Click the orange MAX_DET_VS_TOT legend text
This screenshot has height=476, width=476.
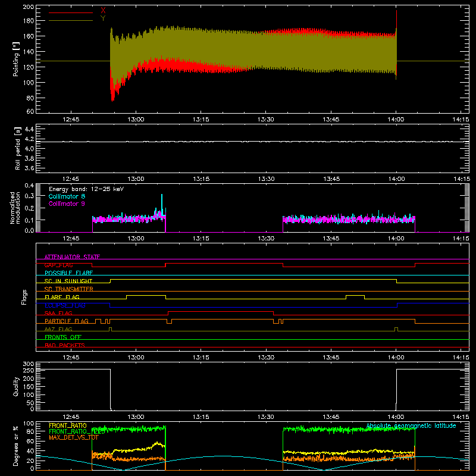point(74,437)
